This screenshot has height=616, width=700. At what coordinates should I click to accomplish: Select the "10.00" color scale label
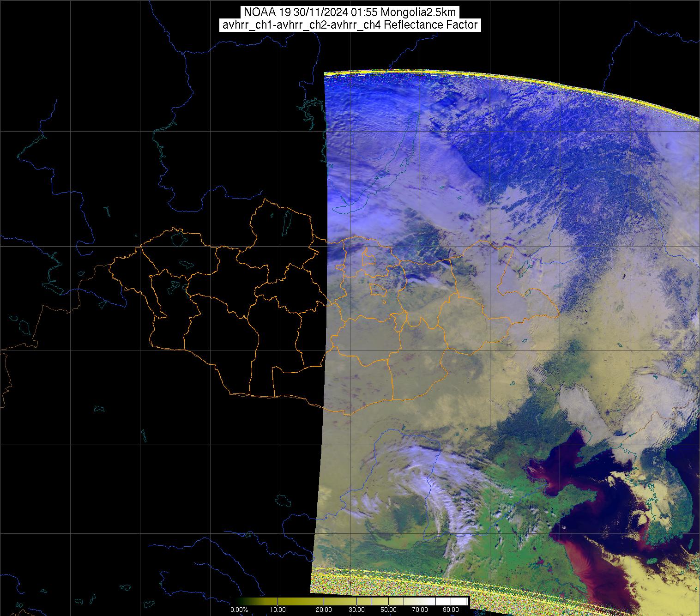tap(279, 610)
